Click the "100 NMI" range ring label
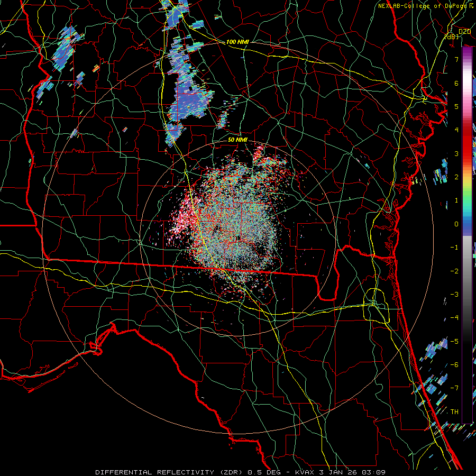Screen dimensions: 476x476 pos(237,42)
